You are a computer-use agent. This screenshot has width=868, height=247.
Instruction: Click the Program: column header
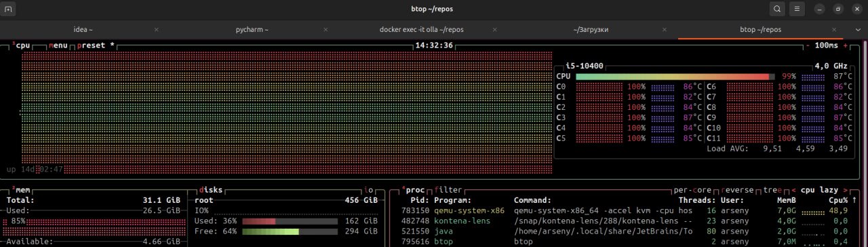coord(453,200)
